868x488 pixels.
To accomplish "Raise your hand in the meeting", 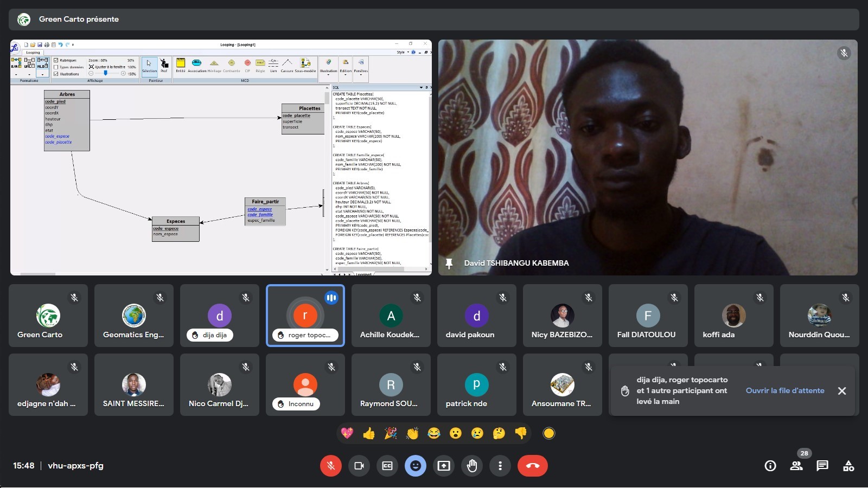I will 472,466.
